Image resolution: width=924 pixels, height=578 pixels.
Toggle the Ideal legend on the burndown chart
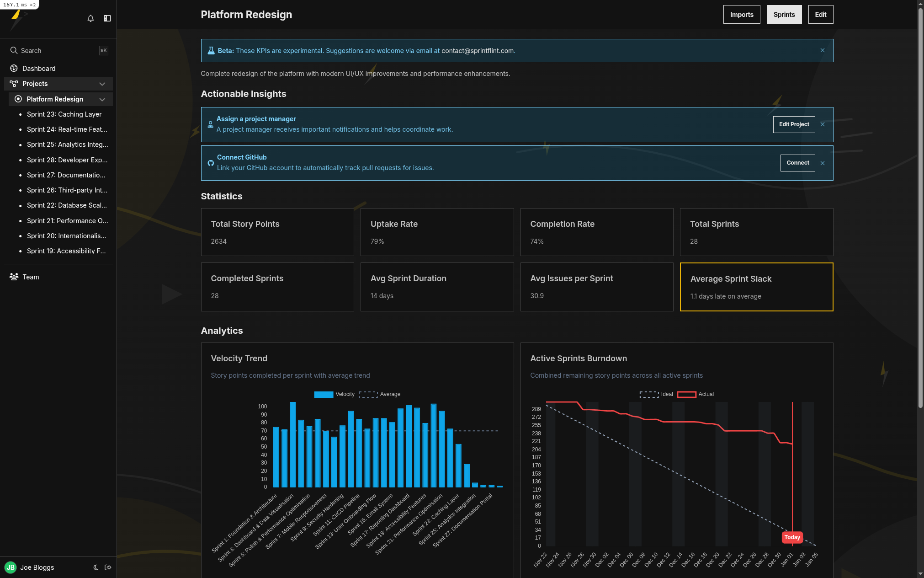click(656, 394)
